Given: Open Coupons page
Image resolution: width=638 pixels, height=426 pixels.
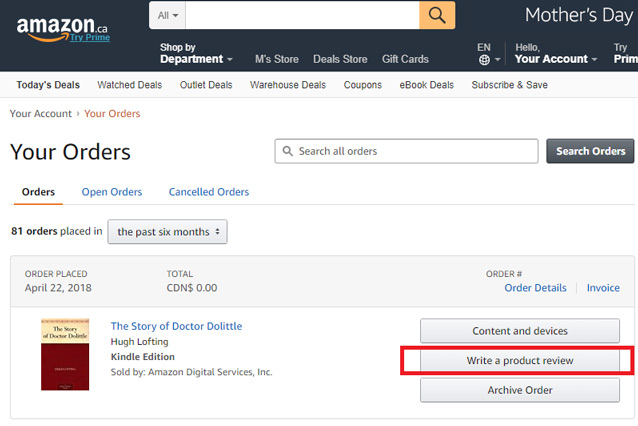Looking at the screenshot, I should click(x=363, y=85).
